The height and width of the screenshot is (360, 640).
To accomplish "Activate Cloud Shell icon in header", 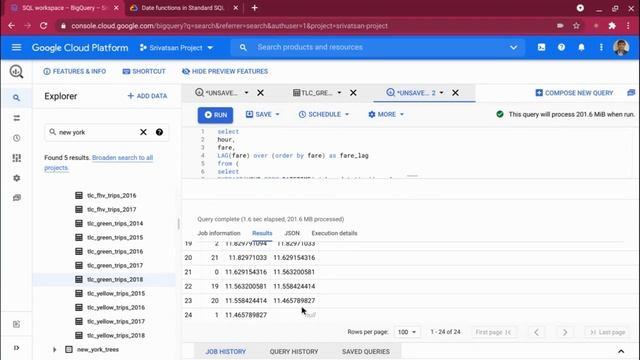I will point(541,47).
